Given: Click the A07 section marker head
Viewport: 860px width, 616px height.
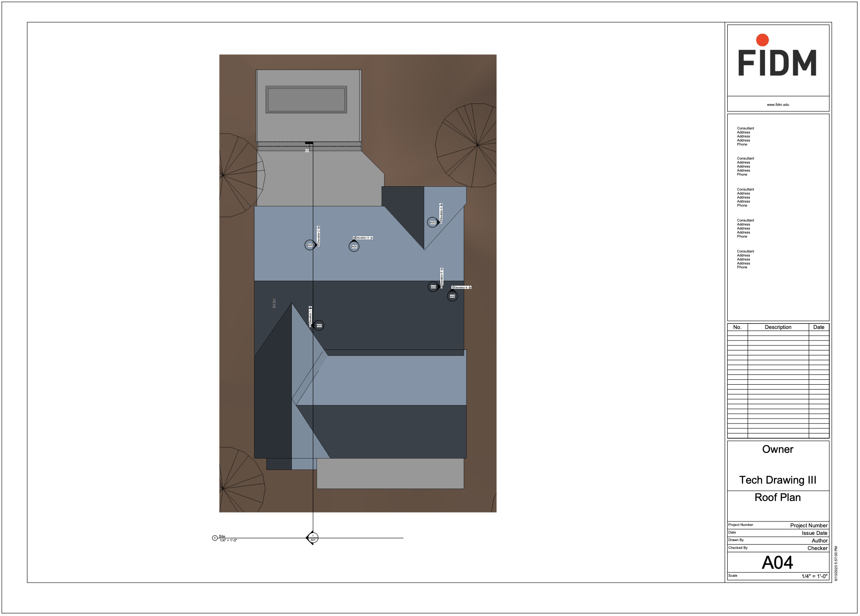Looking at the screenshot, I should 313,538.
